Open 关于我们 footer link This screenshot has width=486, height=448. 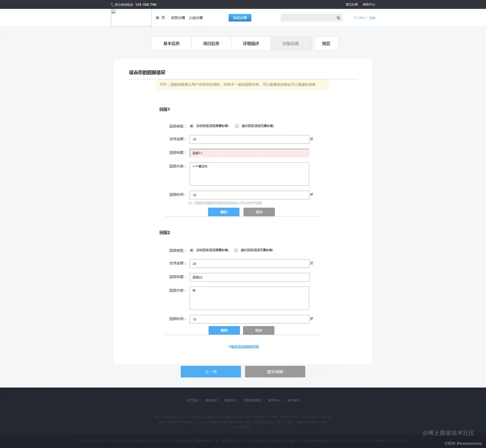click(193, 400)
